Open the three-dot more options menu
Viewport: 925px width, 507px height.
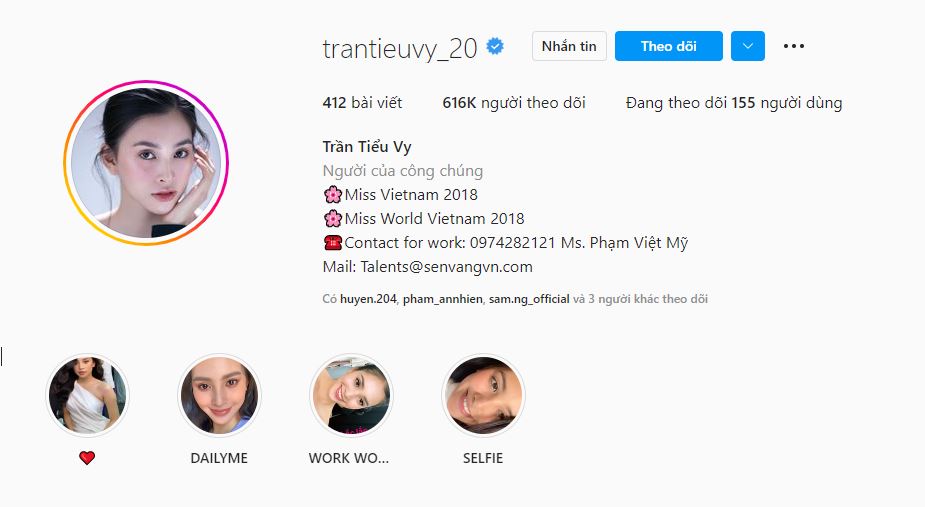[x=793, y=46]
